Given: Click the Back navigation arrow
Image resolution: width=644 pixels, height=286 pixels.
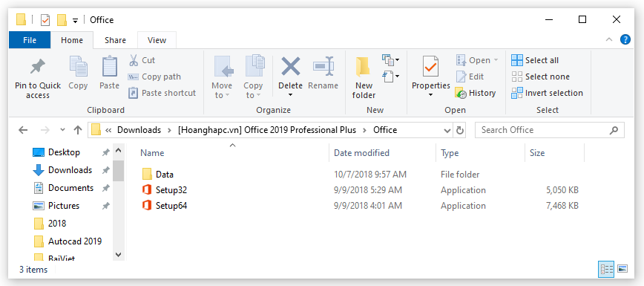Looking at the screenshot, I should 23,130.
